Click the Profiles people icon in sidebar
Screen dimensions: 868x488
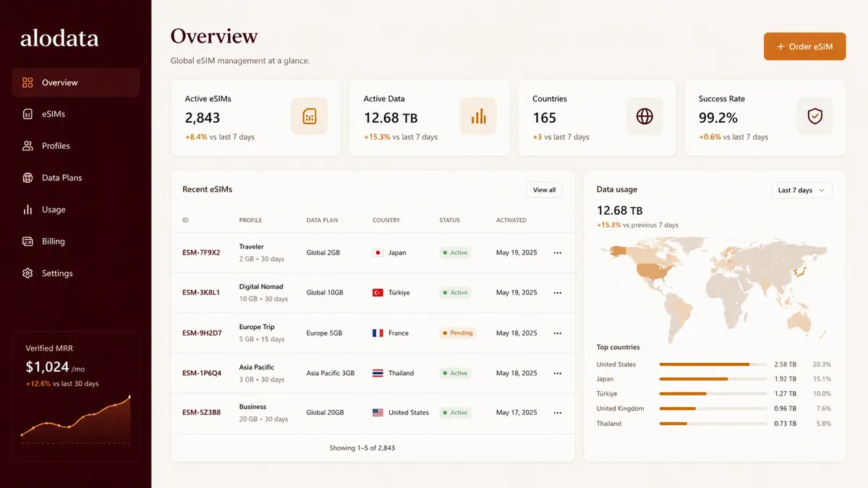click(x=27, y=146)
